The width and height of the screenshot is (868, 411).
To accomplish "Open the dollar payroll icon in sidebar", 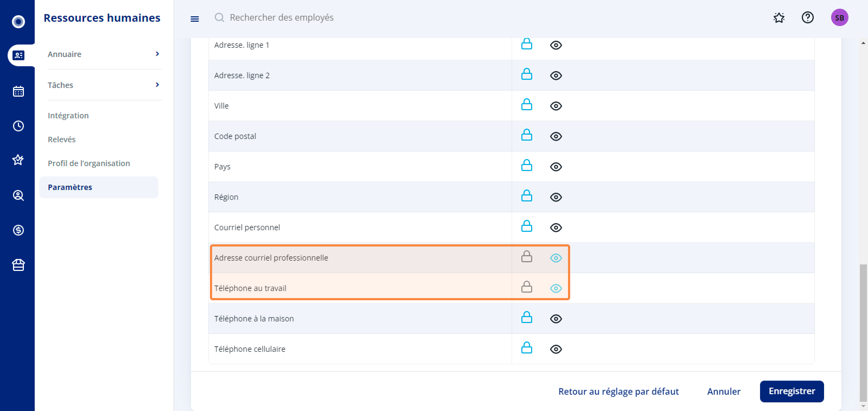I will click(18, 230).
